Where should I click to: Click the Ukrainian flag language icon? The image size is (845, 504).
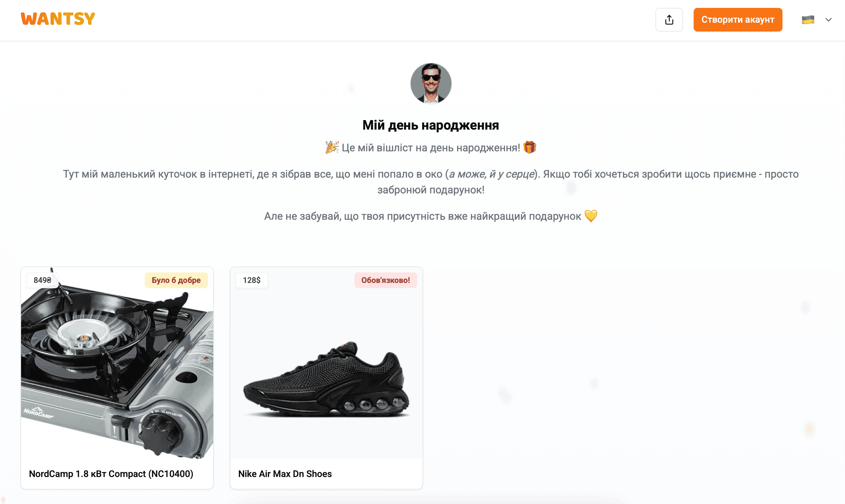[808, 20]
